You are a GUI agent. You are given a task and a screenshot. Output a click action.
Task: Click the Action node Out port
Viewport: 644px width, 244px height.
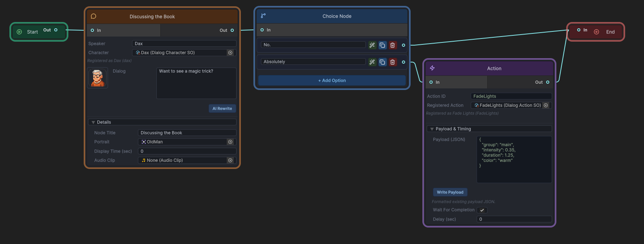point(548,82)
